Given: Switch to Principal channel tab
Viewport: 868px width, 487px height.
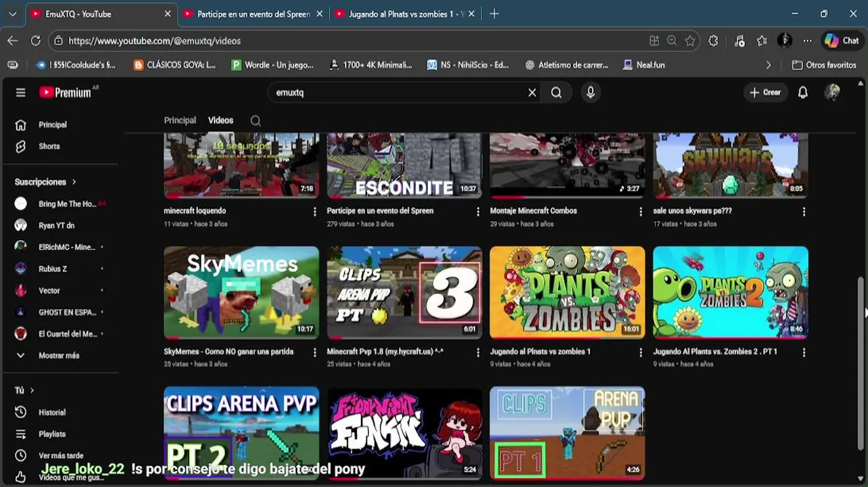Looking at the screenshot, I should (x=180, y=120).
